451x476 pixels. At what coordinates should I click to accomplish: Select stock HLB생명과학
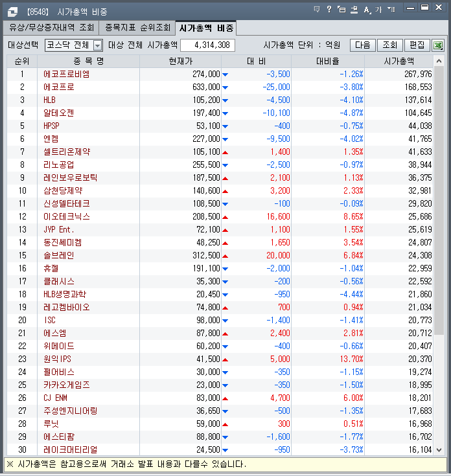(x=65, y=294)
